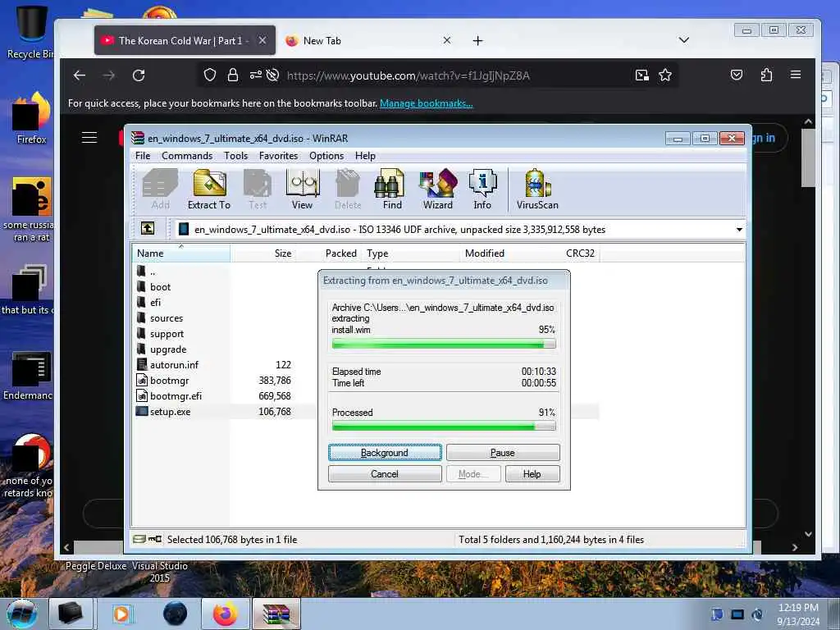
Task: Open a new tab with plus button
Action: (x=478, y=41)
